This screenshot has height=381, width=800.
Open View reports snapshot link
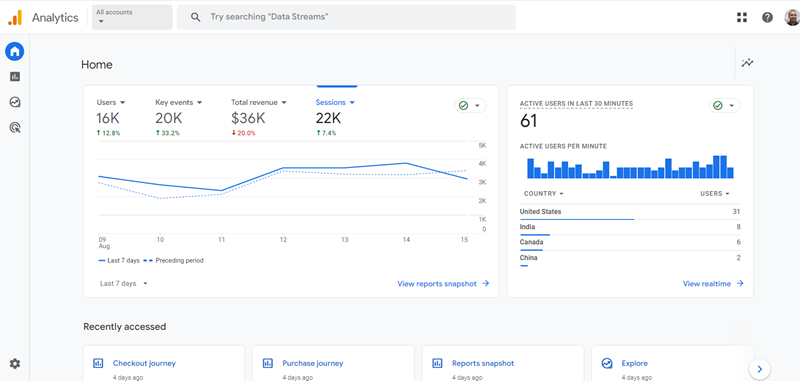(443, 284)
